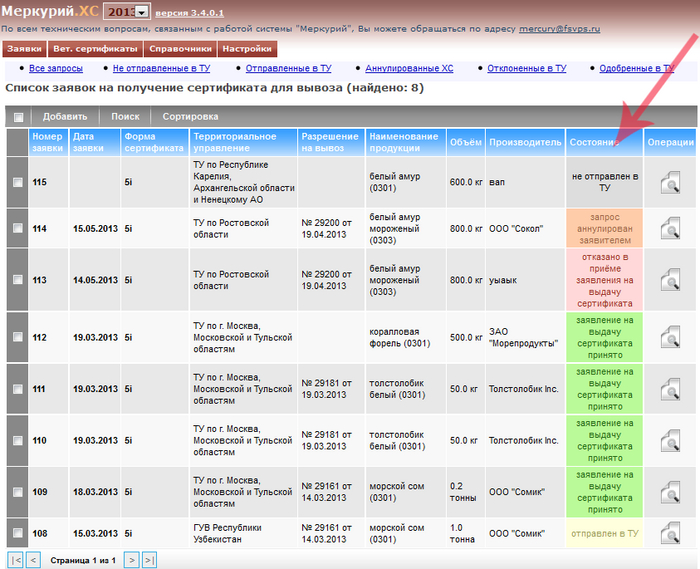Click the mercury@fsvps.ru email address

[x=559, y=30]
